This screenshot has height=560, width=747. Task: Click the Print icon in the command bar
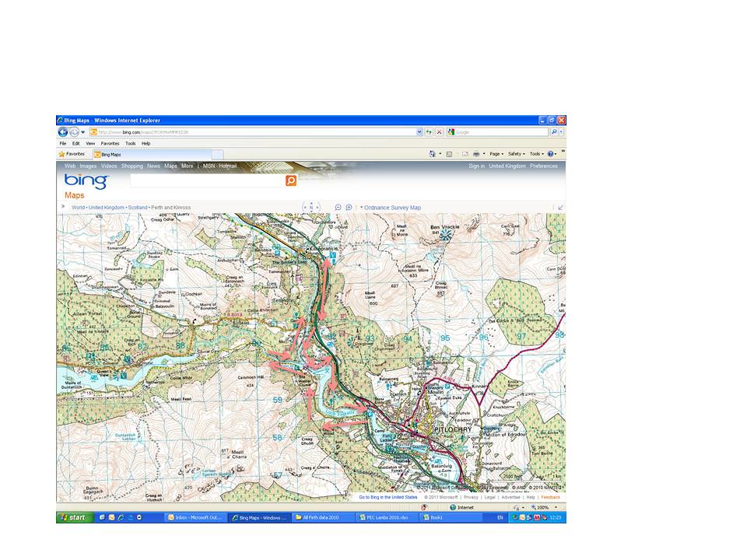[476, 154]
